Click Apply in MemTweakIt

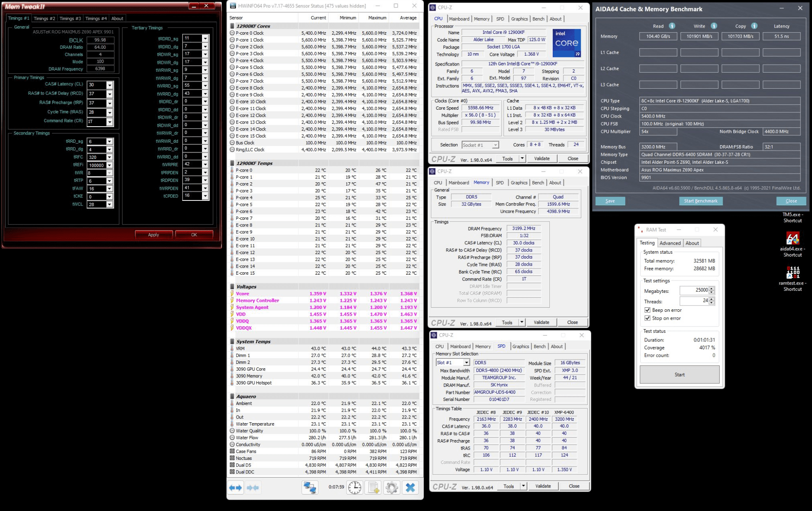click(153, 235)
